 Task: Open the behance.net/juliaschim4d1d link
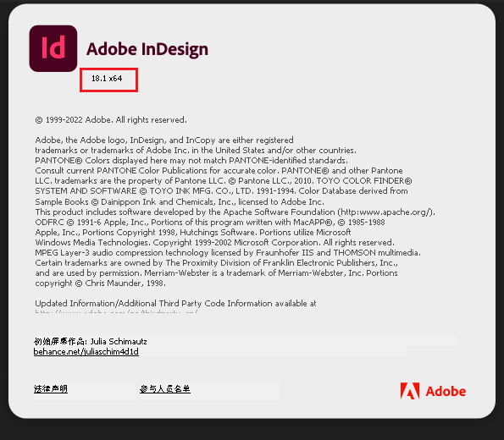click(x=86, y=352)
